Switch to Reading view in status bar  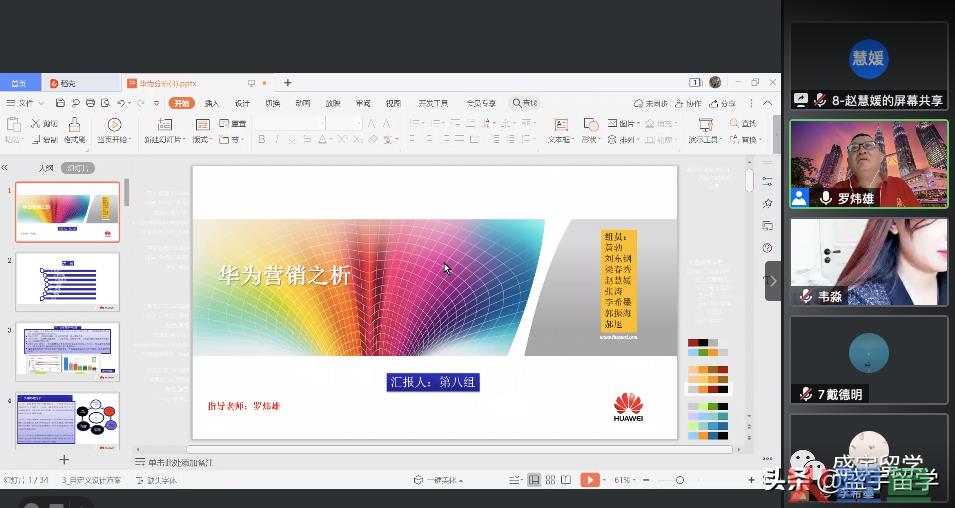point(566,480)
